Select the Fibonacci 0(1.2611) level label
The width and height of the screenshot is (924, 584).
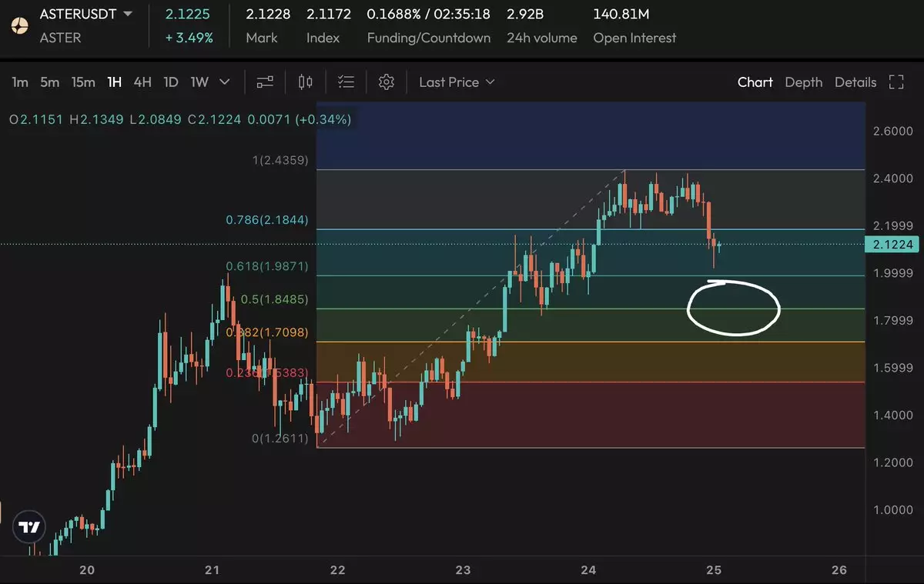coord(280,439)
